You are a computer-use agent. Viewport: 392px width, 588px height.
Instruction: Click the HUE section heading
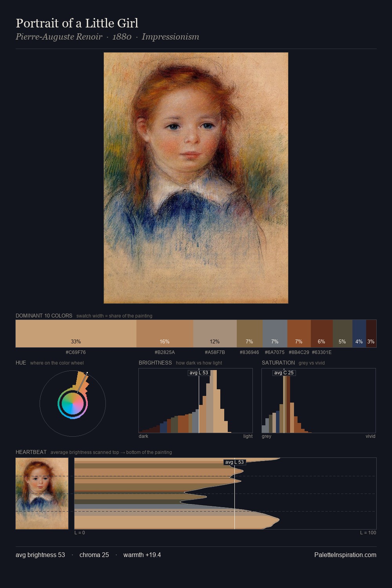(21, 363)
